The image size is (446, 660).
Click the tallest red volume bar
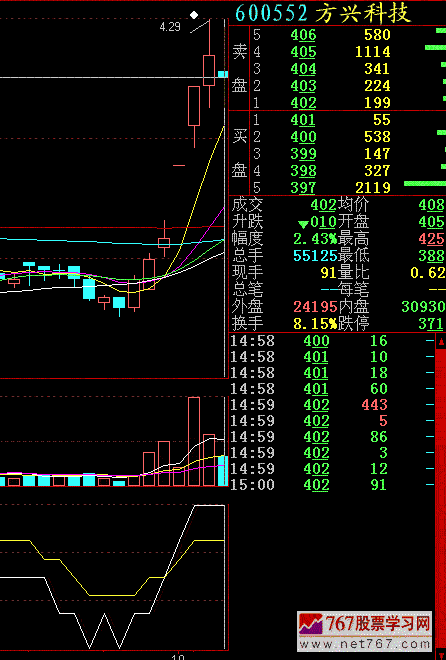194,441
